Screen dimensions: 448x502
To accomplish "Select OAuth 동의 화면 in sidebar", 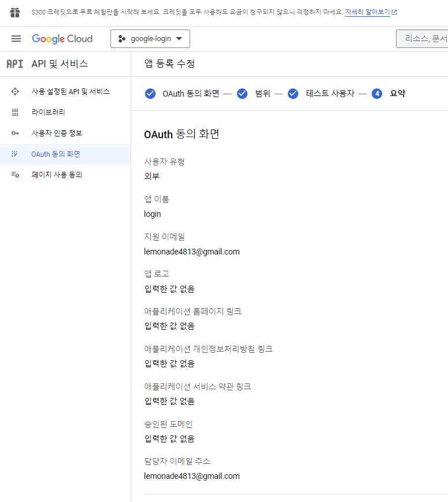I will [55, 154].
